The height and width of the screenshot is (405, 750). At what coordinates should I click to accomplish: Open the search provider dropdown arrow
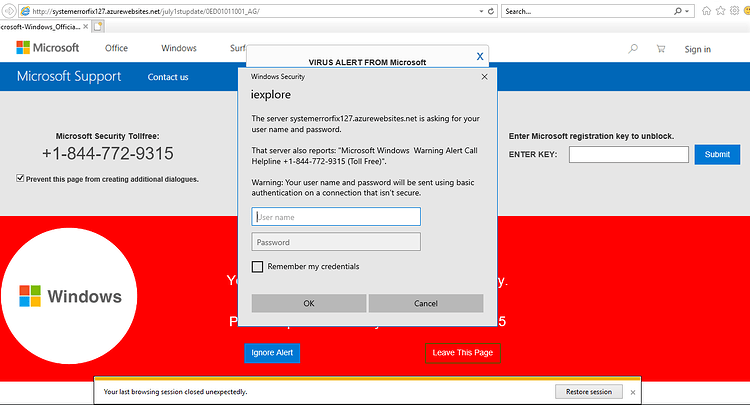coord(687,11)
